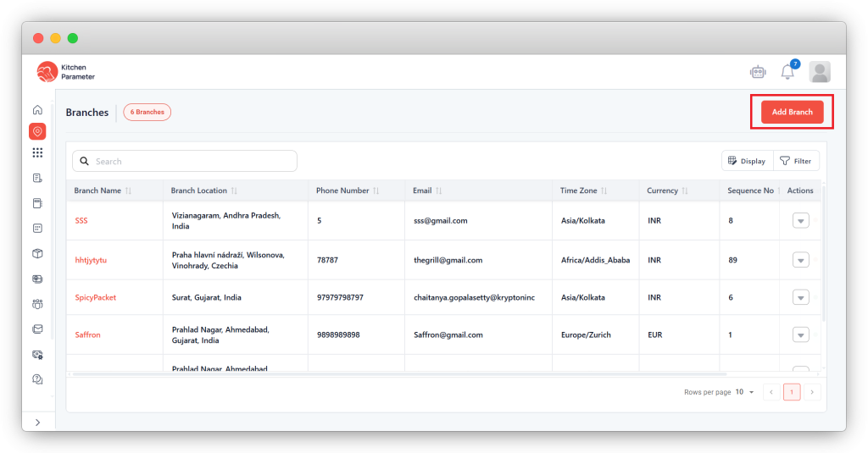868x453 pixels.
Task: Open the user profile avatar
Action: 819,72
